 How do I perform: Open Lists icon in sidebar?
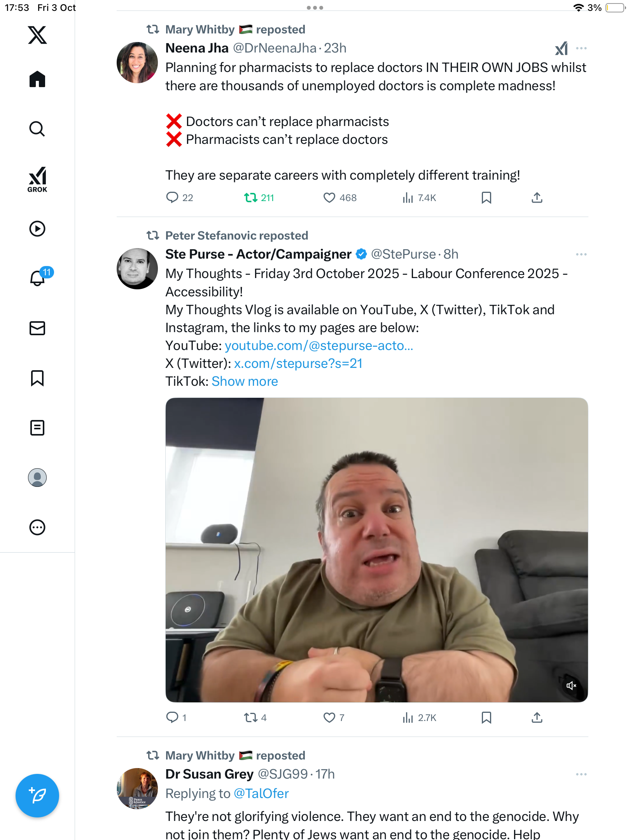[x=37, y=428]
